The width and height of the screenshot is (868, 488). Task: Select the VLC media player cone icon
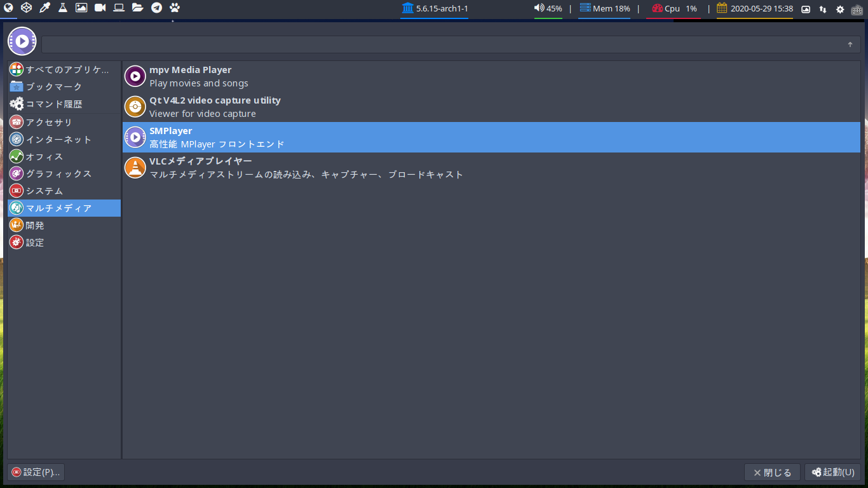135,168
